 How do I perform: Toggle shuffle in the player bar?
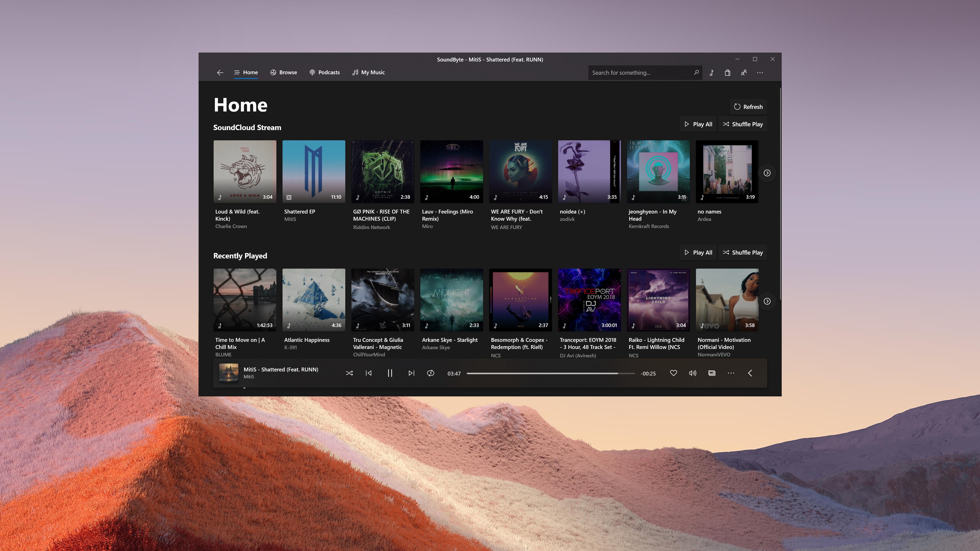click(349, 373)
